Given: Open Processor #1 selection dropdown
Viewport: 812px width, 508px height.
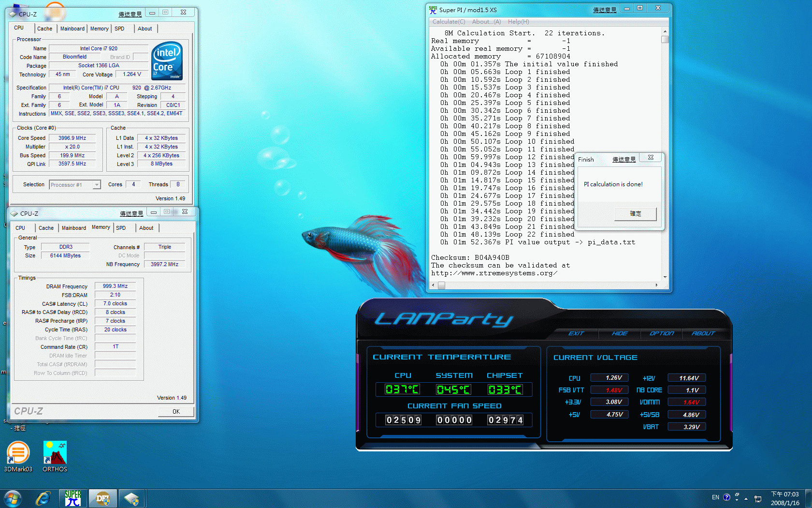Looking at the screenshot, I should click(75, 185).
